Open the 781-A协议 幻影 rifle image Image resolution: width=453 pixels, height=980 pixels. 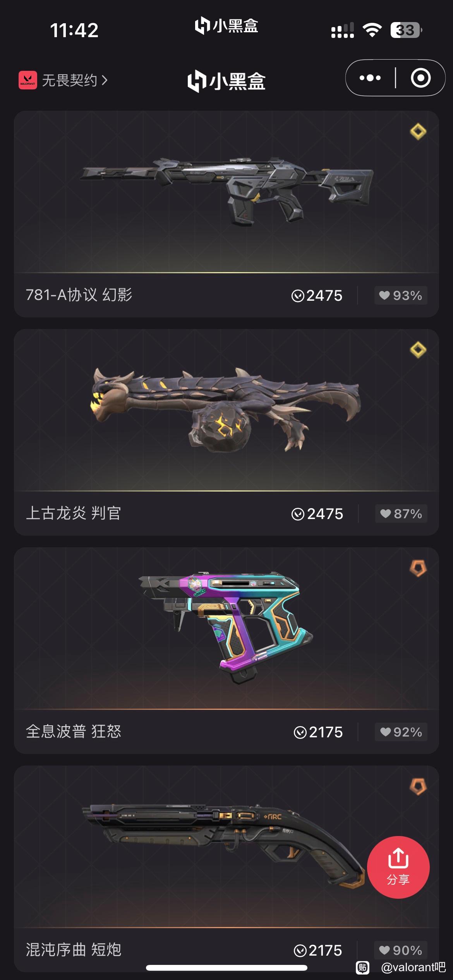point(226,191)
